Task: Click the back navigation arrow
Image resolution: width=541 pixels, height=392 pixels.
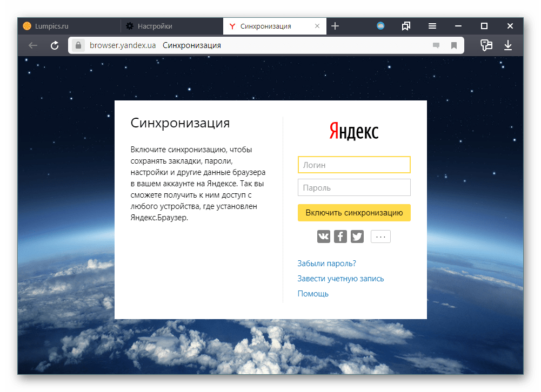Action: [33, 46]
